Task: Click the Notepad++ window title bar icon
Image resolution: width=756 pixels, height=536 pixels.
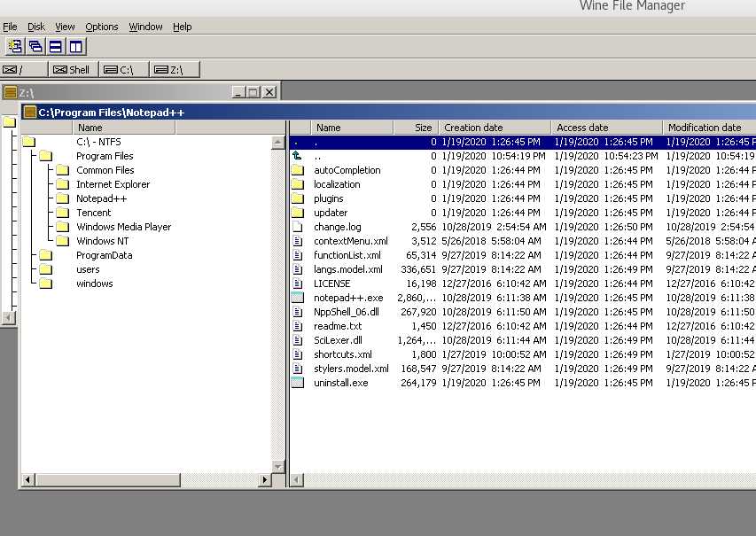Action: [x=30, y=113]
